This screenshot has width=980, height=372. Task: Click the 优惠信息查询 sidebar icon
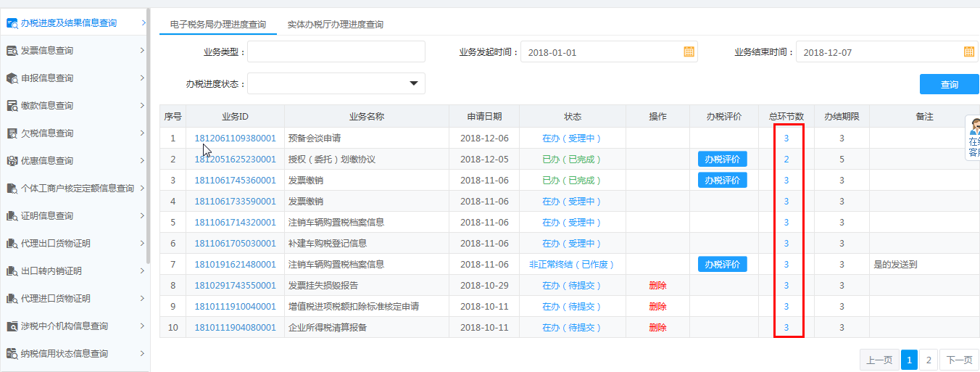point(12,161)
